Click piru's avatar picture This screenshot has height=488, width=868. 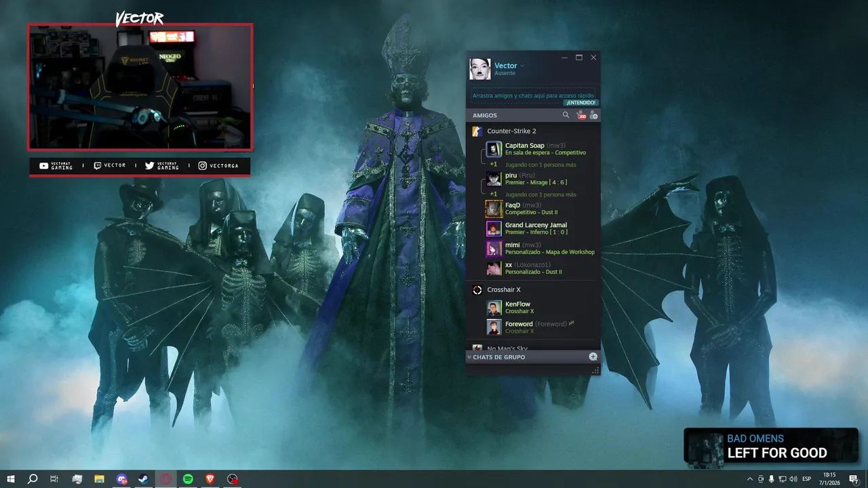[x=494, y=179]
